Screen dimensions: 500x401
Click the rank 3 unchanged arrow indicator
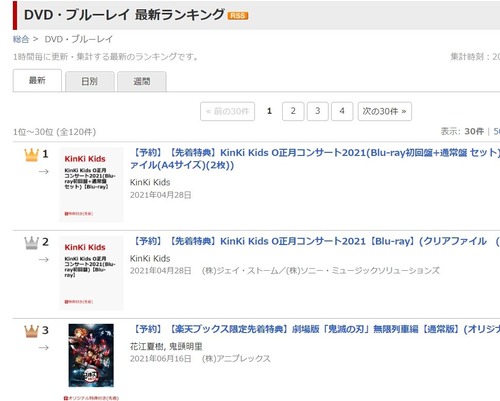44,348
